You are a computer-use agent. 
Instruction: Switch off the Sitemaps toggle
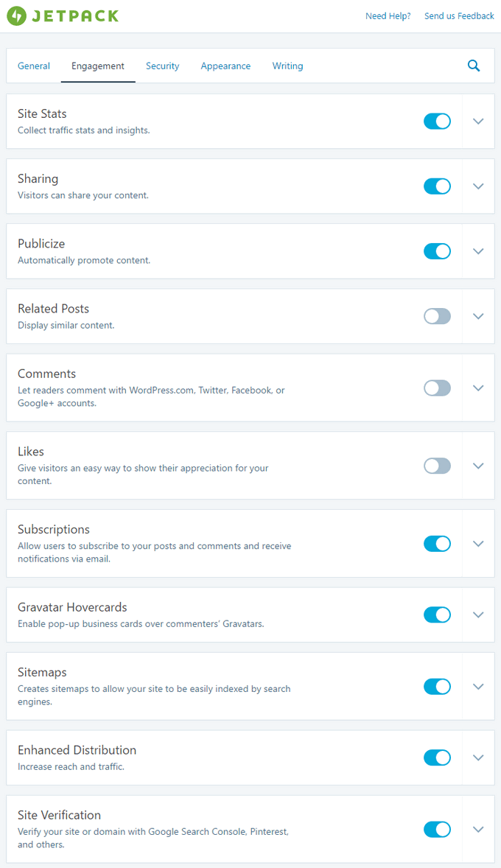438,687
